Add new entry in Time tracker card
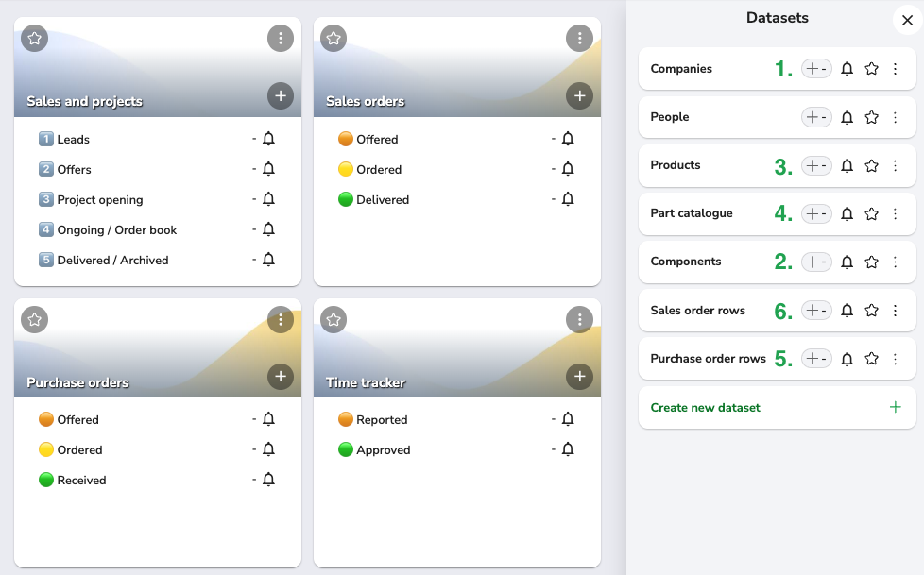 point(579,377)
